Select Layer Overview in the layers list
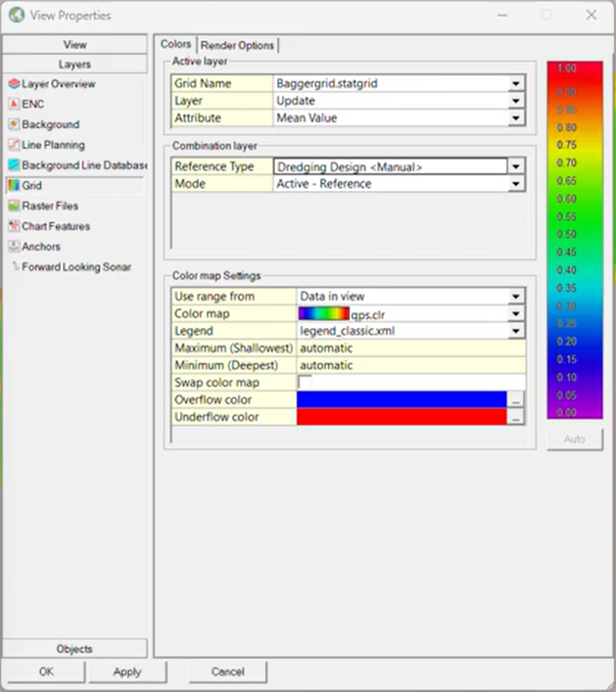616x692 pixels. pos(59,84)
